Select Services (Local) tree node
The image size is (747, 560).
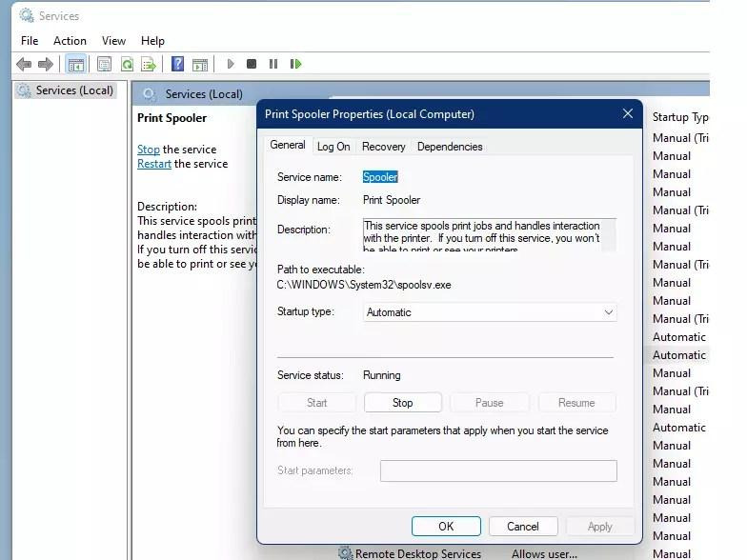(x=66, y=90)
